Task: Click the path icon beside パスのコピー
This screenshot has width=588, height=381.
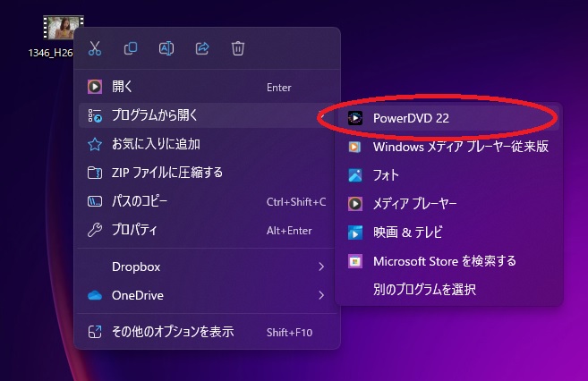Action: coord(95,201)
